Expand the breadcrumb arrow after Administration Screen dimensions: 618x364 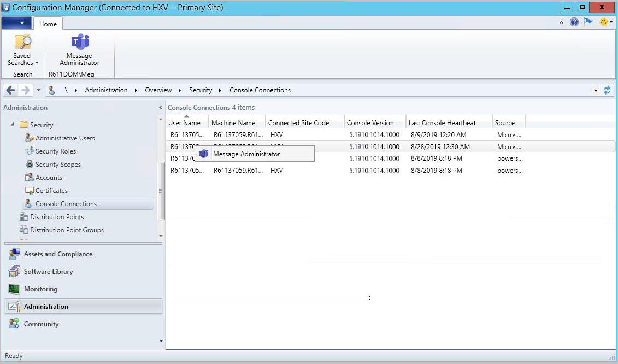136,90
